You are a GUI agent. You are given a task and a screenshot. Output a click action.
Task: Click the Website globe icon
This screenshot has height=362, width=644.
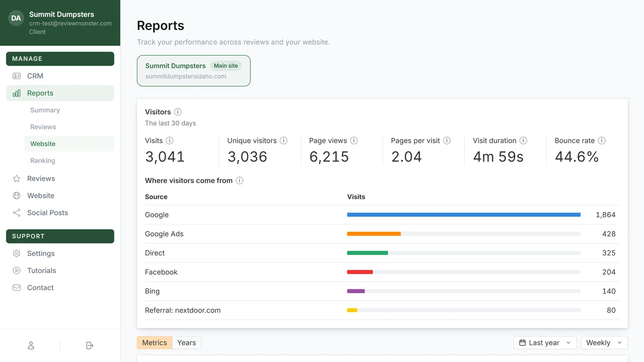pyautogui.click(x=17, y=195)
